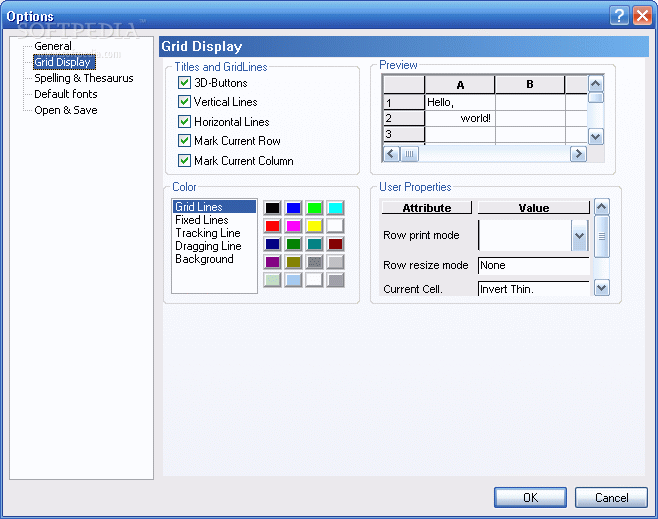This screenshot has height=519, width=658.
Task: Pick the black color swatch
Action: click(x=272, y=208)
